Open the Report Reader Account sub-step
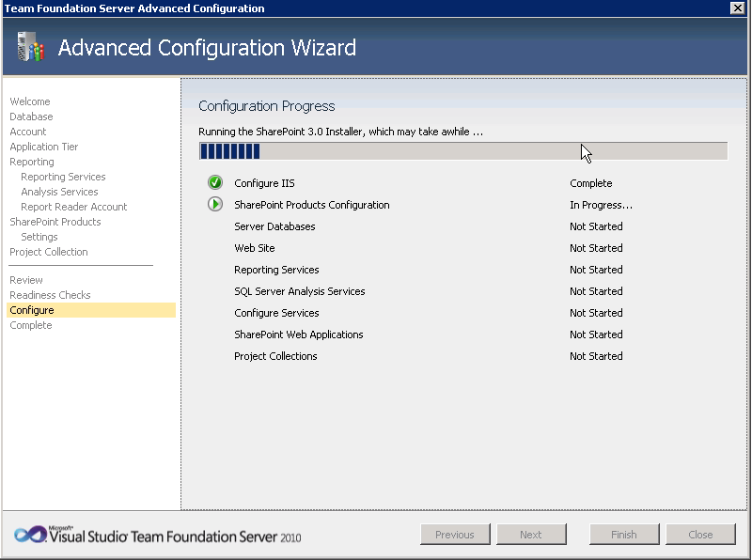 [x=74, y=207]
